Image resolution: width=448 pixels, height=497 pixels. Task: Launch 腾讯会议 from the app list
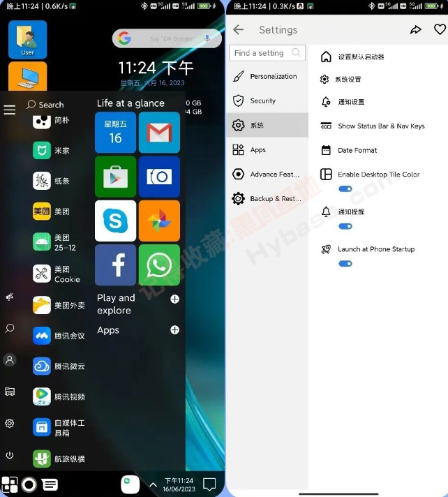59,336
